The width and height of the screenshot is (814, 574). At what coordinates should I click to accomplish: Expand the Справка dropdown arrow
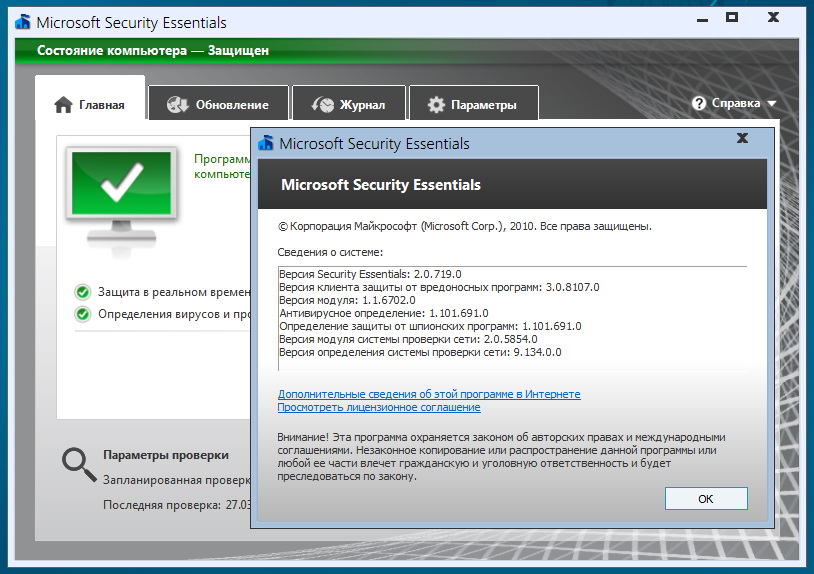(x=771, y=103)
